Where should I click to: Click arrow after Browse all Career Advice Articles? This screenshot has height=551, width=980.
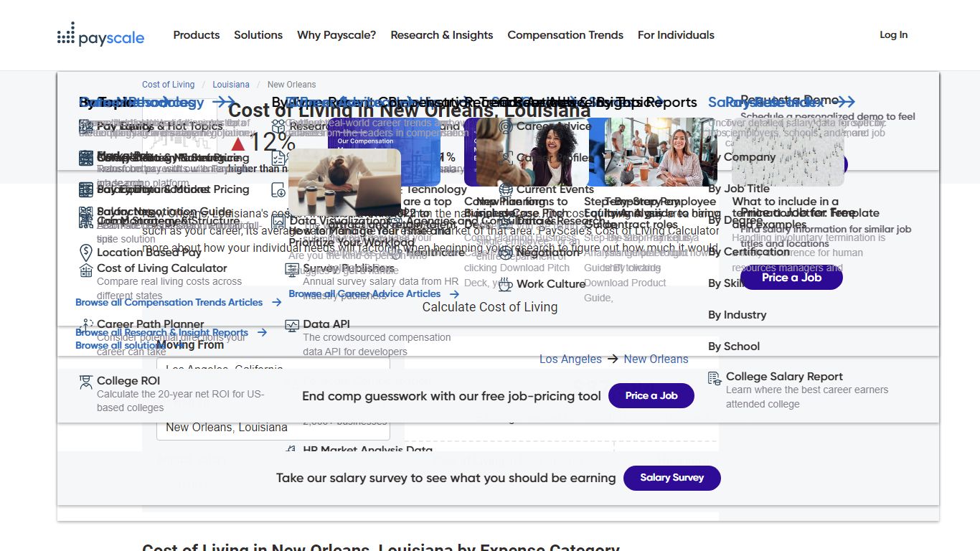point(455,294)
